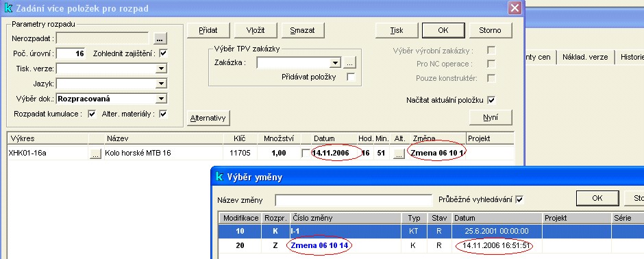Open the Výkres ellipsis button in XHK01-16a row
This screenshot has width=644, height=259.
tap(95, 153)
